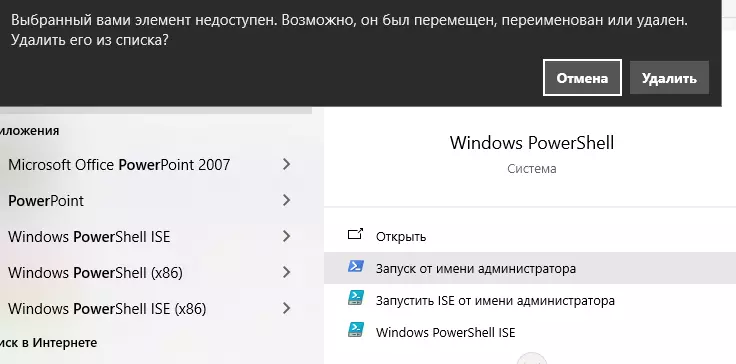Expand the PowerPoint result arrow
736x364 pixels.
pos(286,201)
